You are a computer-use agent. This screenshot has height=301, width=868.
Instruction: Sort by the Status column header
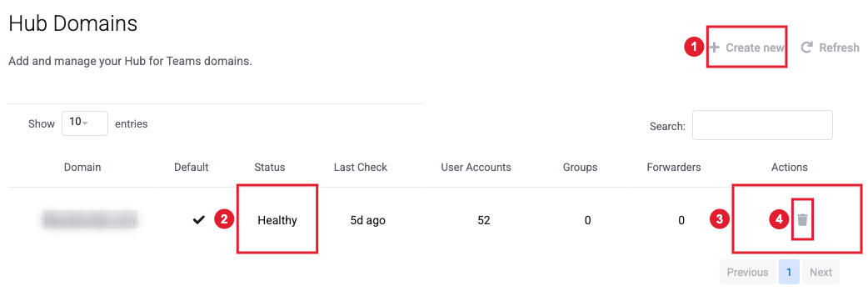tap(270, 167)
